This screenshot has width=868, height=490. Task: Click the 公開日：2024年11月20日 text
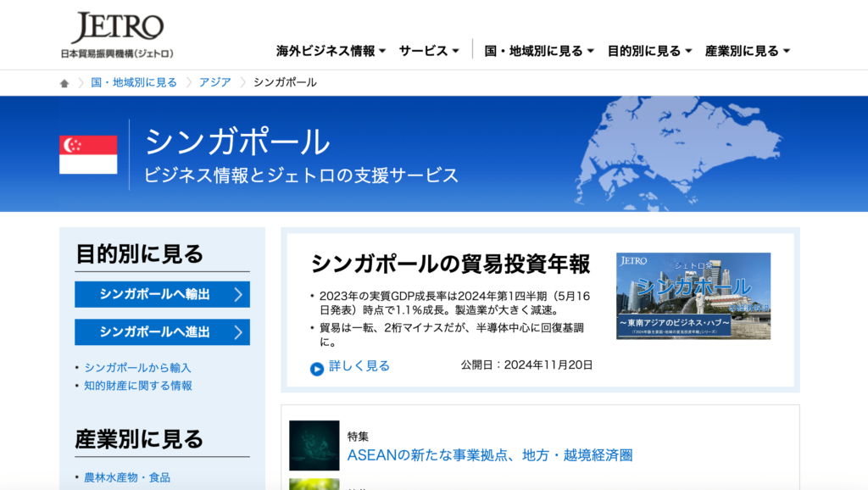(526, 365)
